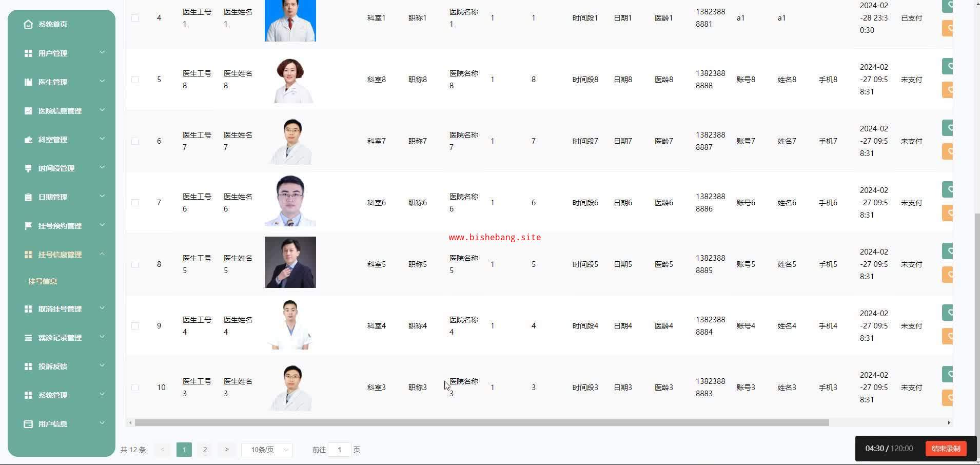Click the grid icon beside 挂号信息管理
The image size is (980, 465).
[28, 255]
